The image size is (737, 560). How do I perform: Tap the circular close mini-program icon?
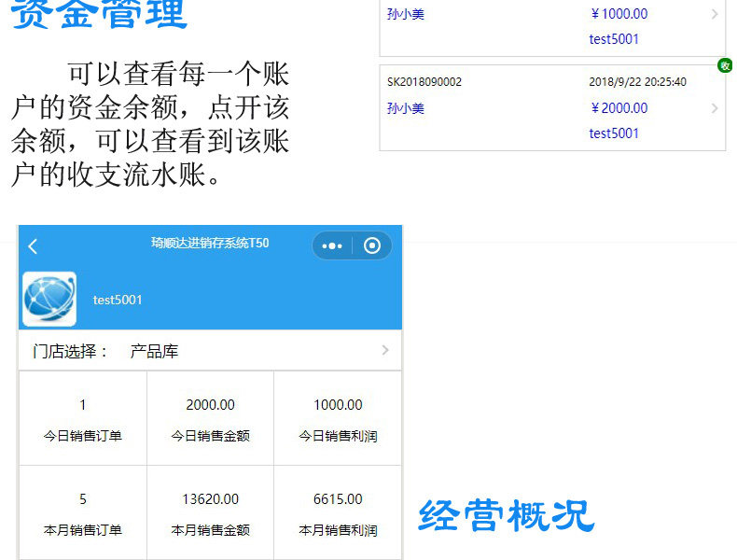[x=372, y=245]
